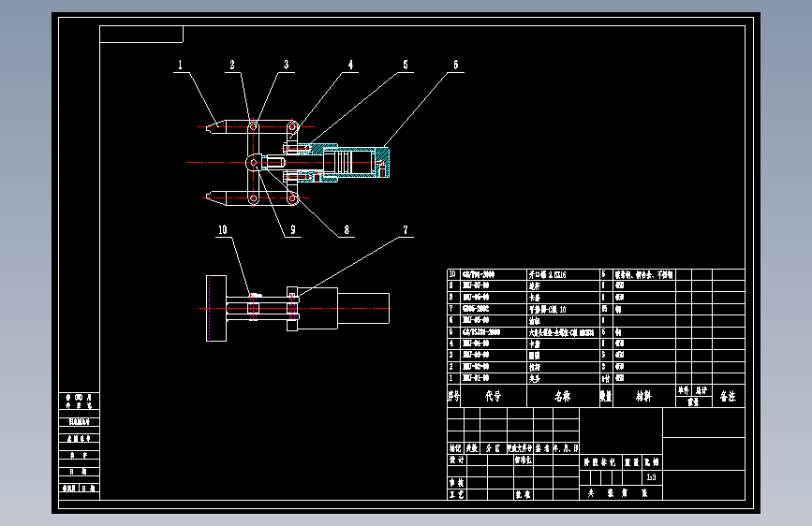The width and height of the screenshot is (812, 526).
Task: Click the 材料 column header in the parts list
Action: tap(643, 397)
